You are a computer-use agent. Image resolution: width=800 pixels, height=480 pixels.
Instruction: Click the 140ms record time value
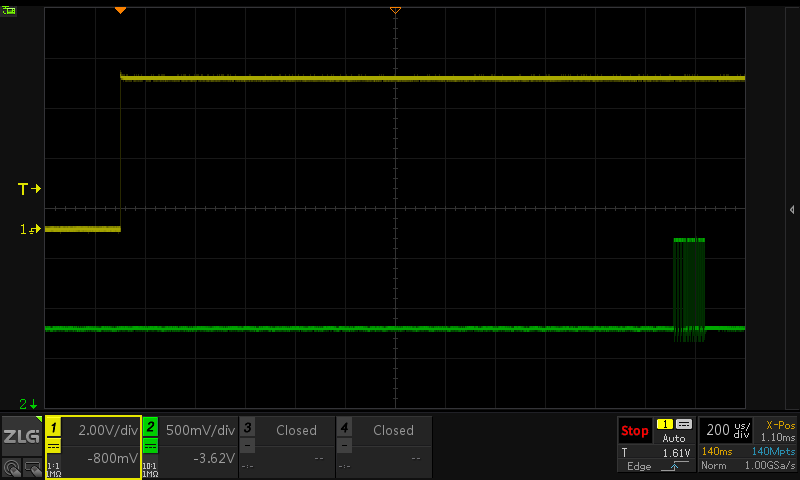click(x=717, y=451)
